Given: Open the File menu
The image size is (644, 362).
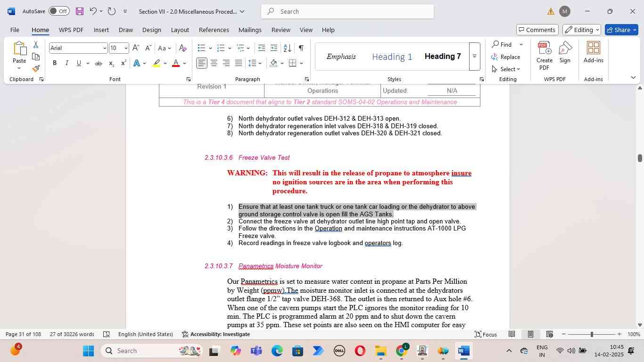Looking at the screenshot, I should (x=15, y=30).
